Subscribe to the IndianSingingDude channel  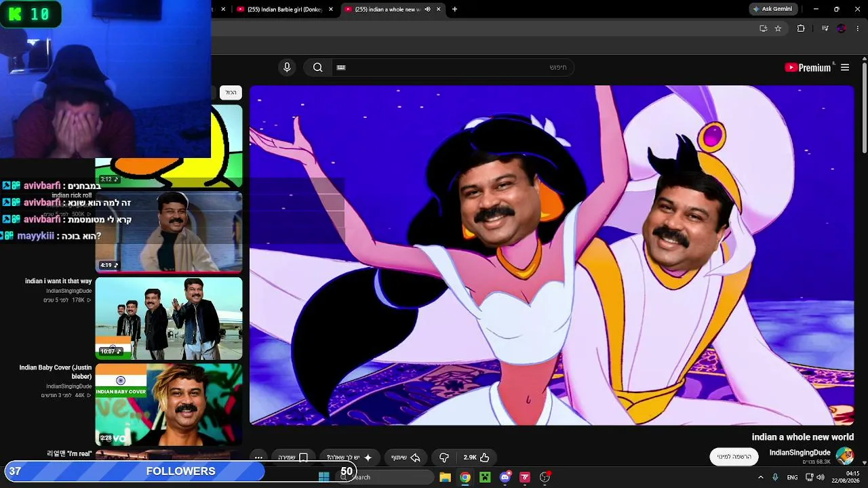[x=734, y=457]
